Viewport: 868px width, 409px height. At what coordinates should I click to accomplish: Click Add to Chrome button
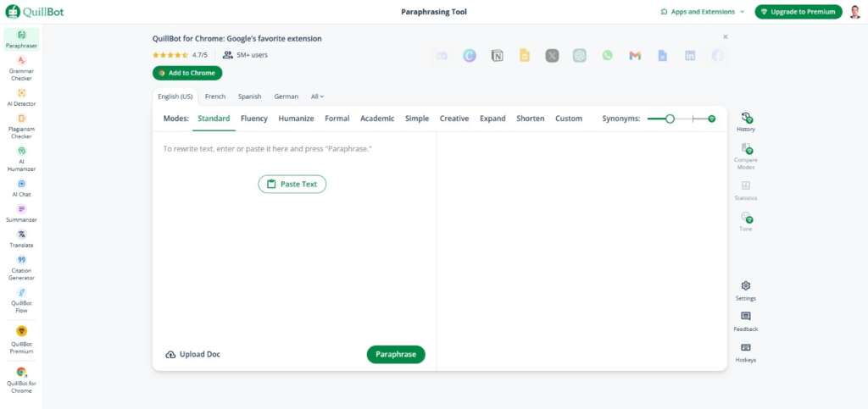click(x=187, y=73)
